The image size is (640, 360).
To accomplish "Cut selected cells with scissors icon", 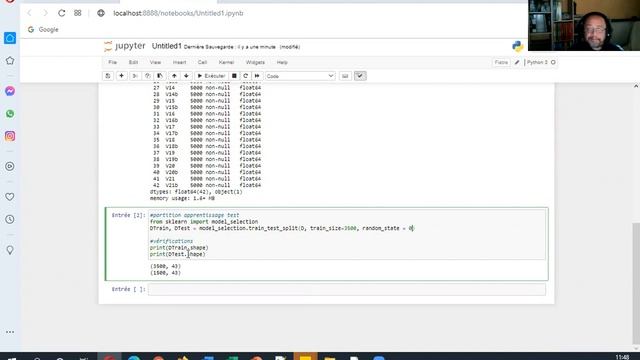I will (x=135, y=76).
